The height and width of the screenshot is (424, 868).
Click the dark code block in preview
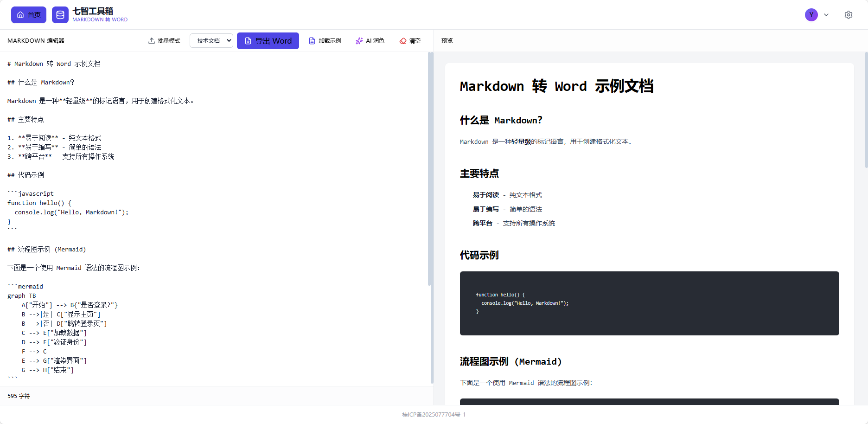coord(650,303)
